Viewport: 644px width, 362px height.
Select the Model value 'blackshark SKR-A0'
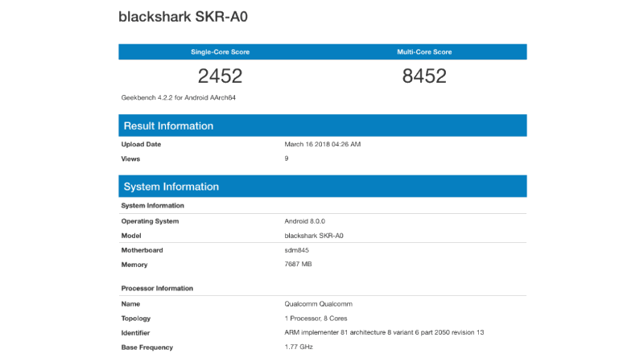pos(314,236)
